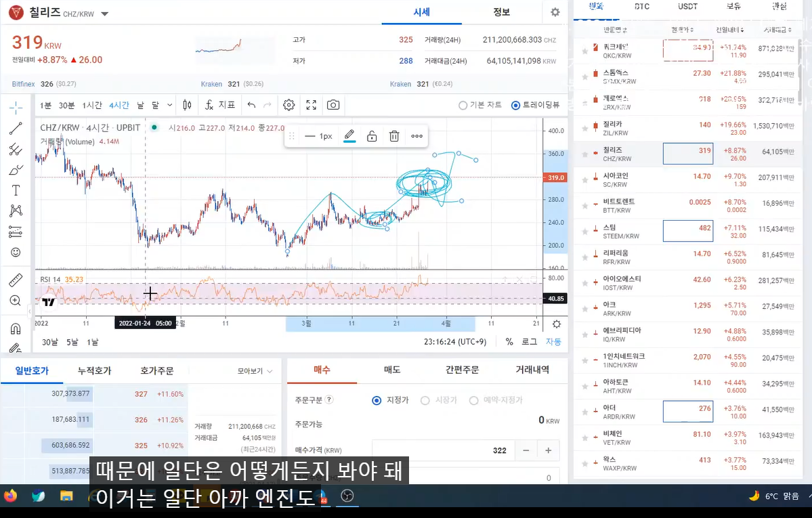
Task: Sort coin list by 전일대비
Action: (x=730, y=30)
